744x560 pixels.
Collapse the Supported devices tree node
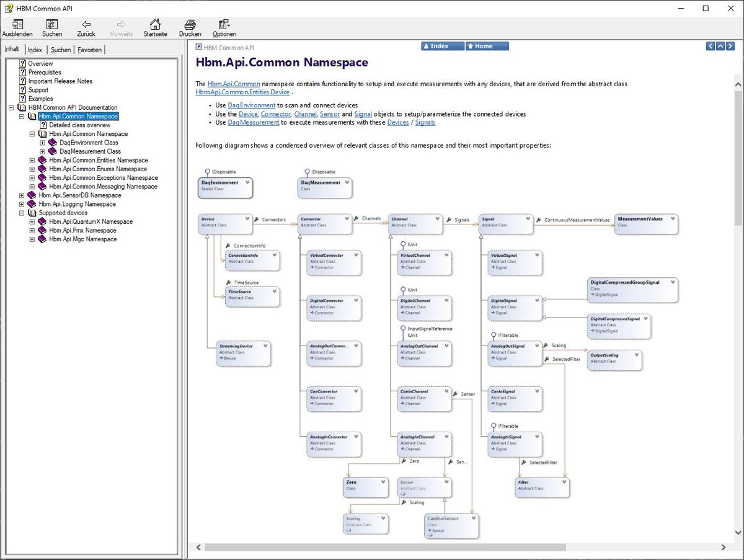tap(22, 213)
